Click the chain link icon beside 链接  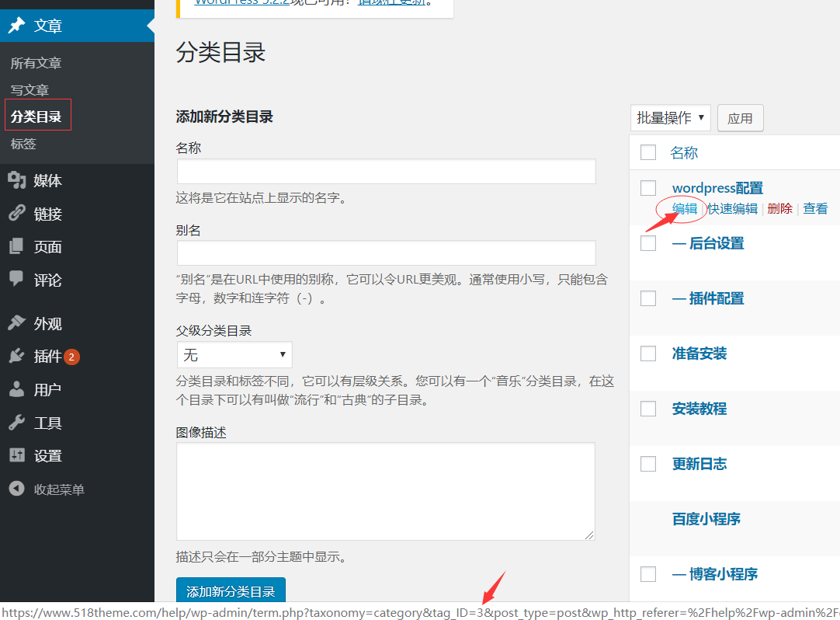16,213
